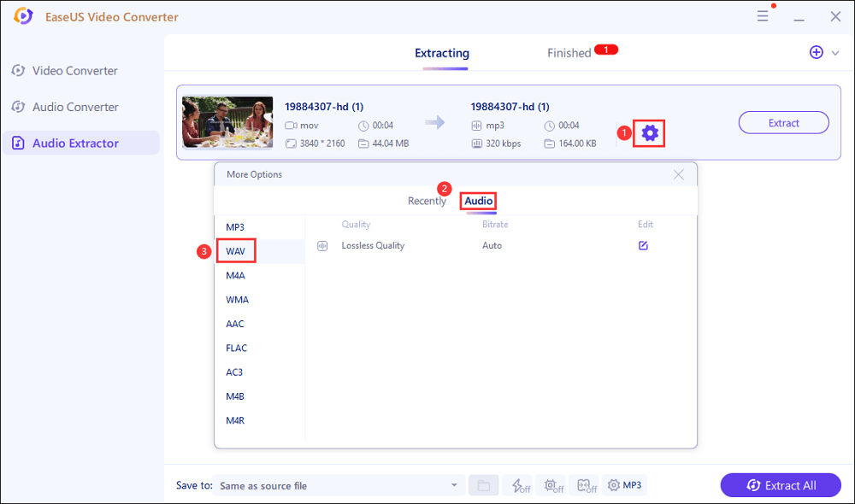
Task: Click the Audio Converter sidebar icon
Action: tap(19, 107)
